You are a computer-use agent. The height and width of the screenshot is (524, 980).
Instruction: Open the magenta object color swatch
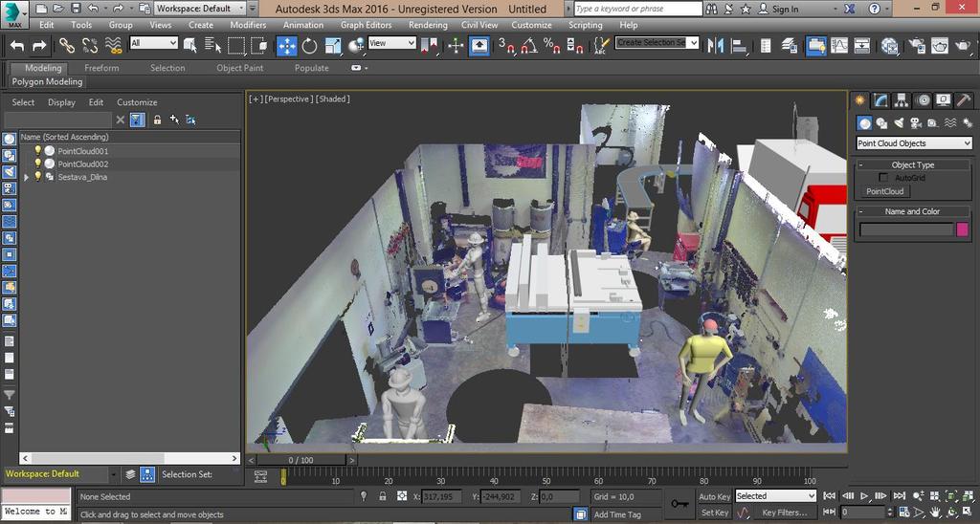(962, 229)
